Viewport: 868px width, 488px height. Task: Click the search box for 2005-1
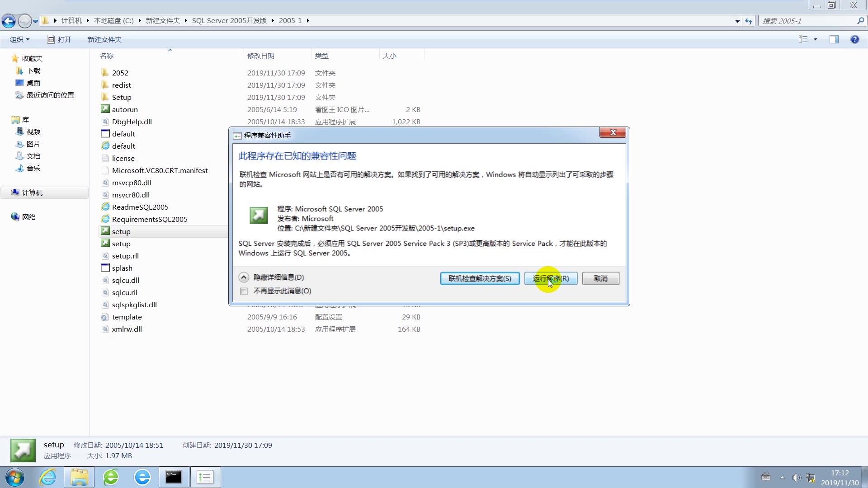point(808,21)
